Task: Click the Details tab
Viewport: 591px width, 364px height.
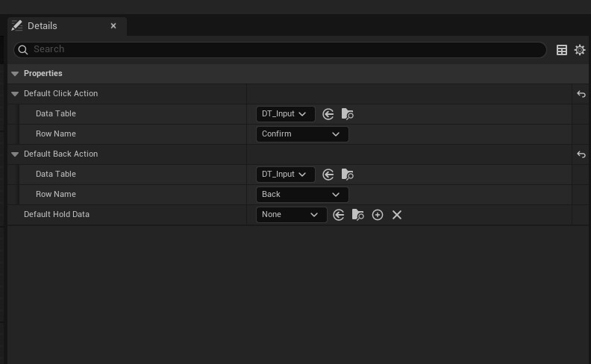Action: [x=67, y=26]
